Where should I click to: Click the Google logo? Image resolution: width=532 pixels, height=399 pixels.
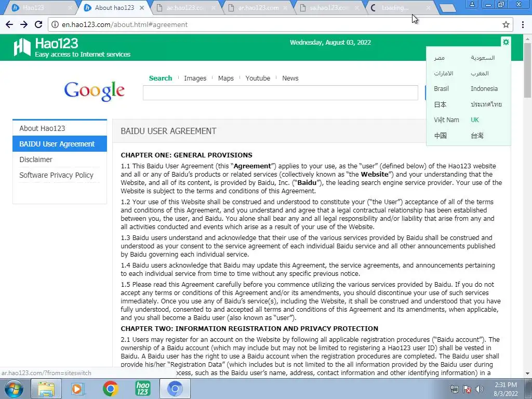coord(95,91)
